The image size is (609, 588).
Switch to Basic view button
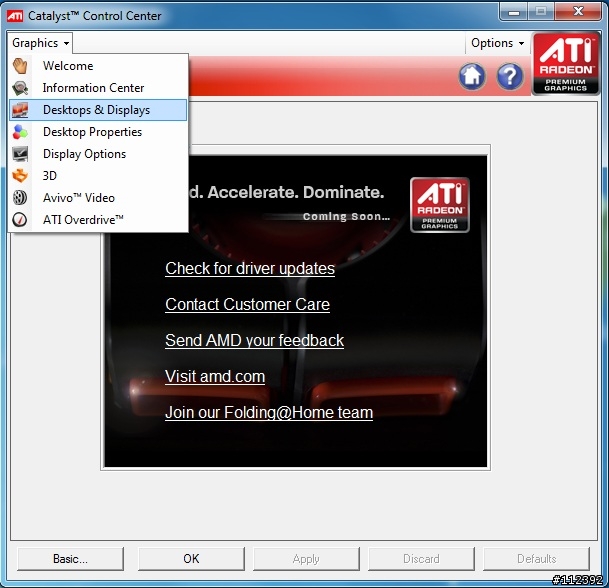click(70, 559)
